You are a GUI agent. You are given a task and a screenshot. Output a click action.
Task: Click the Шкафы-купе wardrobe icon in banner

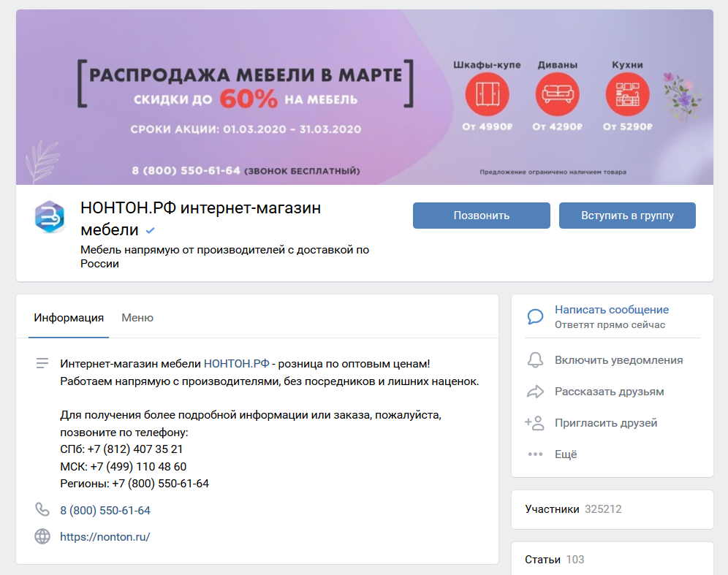[x=487, y=94]
